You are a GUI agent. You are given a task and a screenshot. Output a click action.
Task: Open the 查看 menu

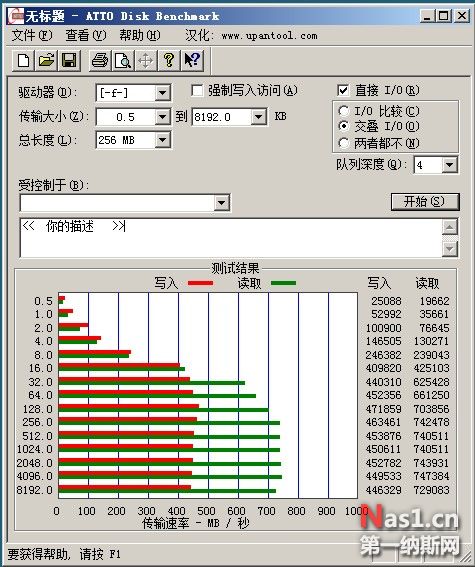(x=86, y=35)
